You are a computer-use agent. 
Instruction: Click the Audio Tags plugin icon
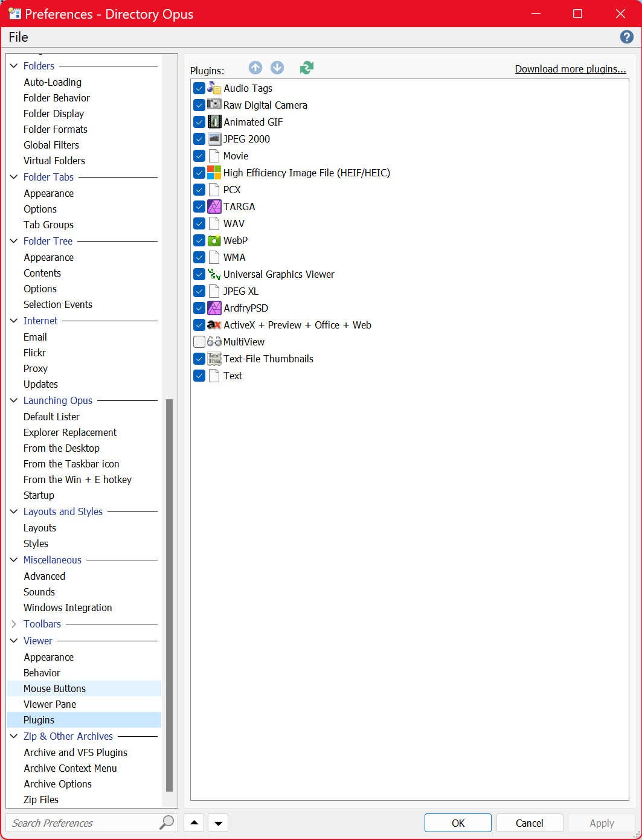pos(214,88)
